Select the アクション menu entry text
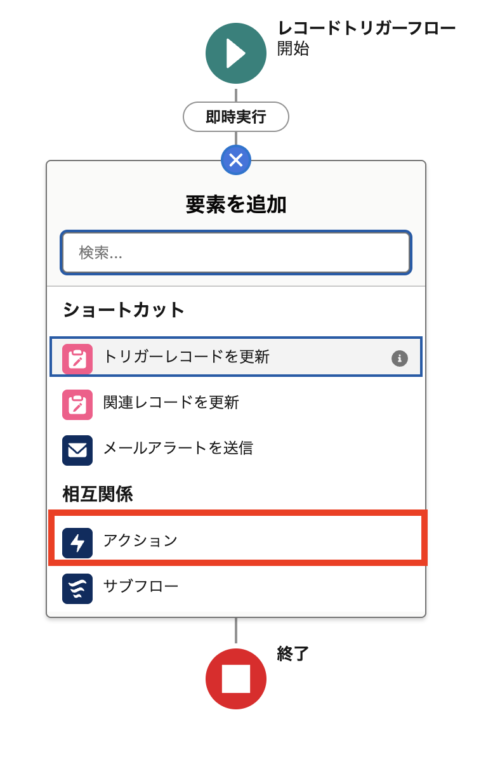Screen dimensions: 500x769 140,540
